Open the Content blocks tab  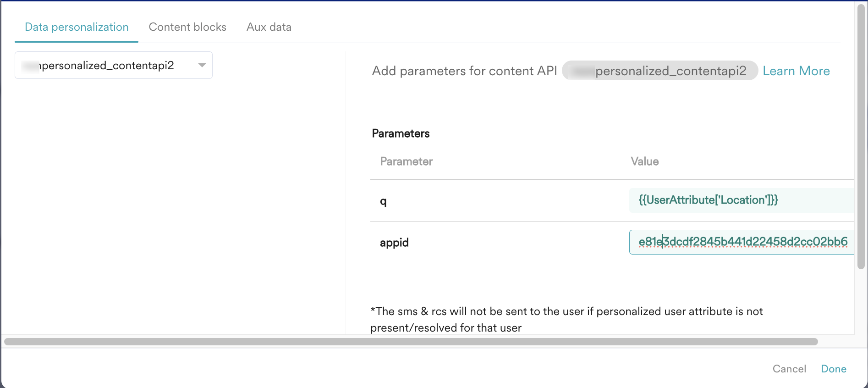187,27
